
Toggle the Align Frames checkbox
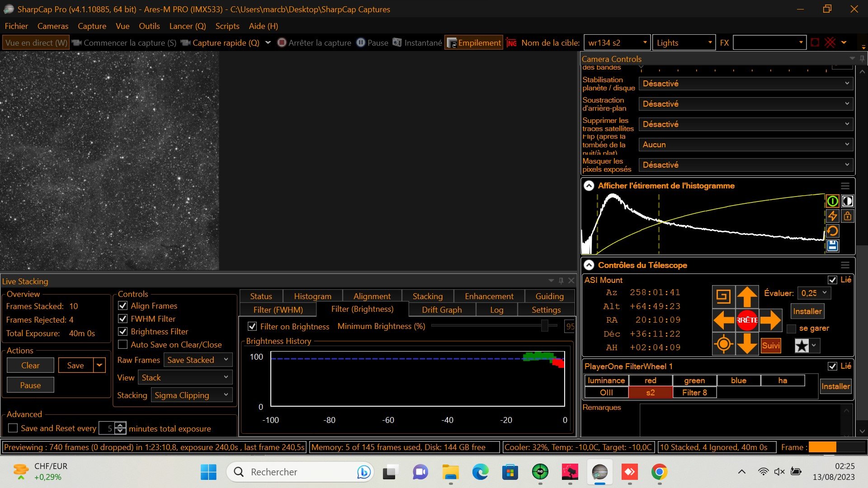pos(123,306)
